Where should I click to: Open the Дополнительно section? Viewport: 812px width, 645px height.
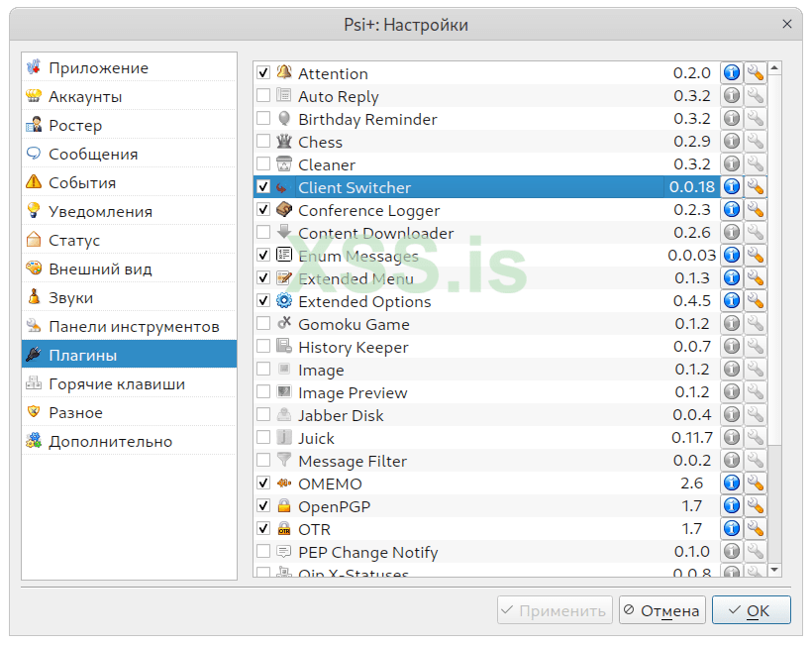coord(129,442)
